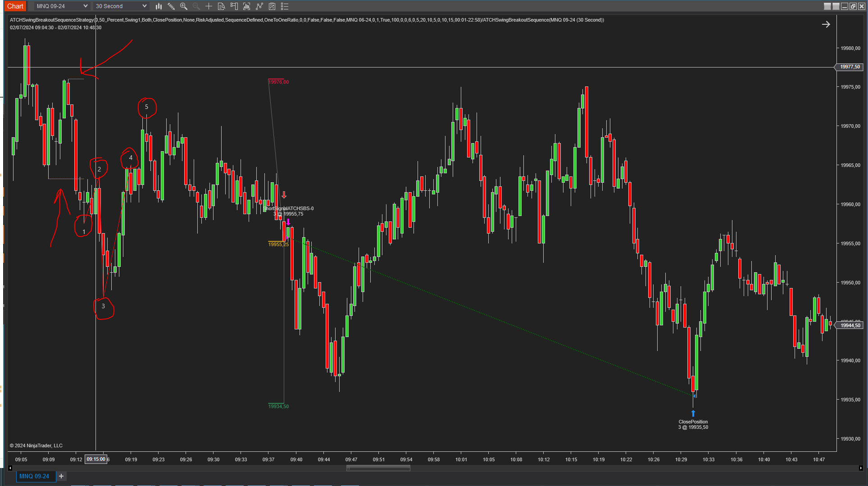Viewport: 868px width, 486px height.
Task: Open the chart Properties list icon
Action: pyautogui.click(x=285, y=6)
